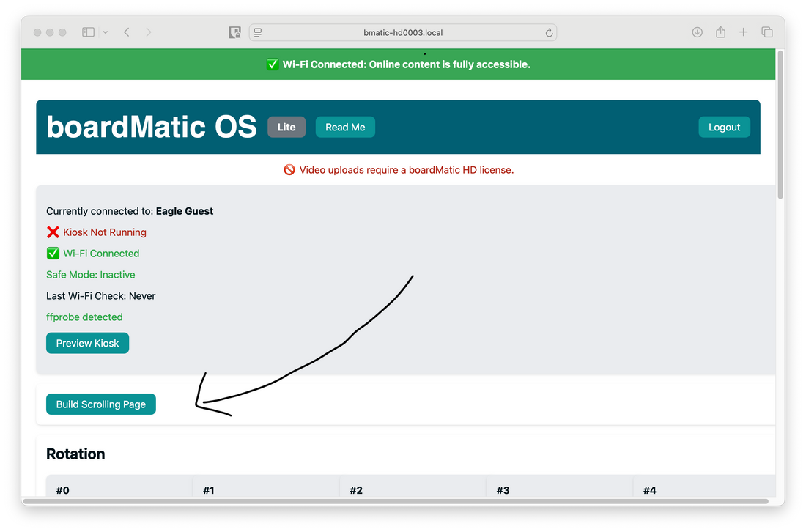Toggle the Safari sidebar icon
Screen dimensions: 806x532
[x=87, y=32]
